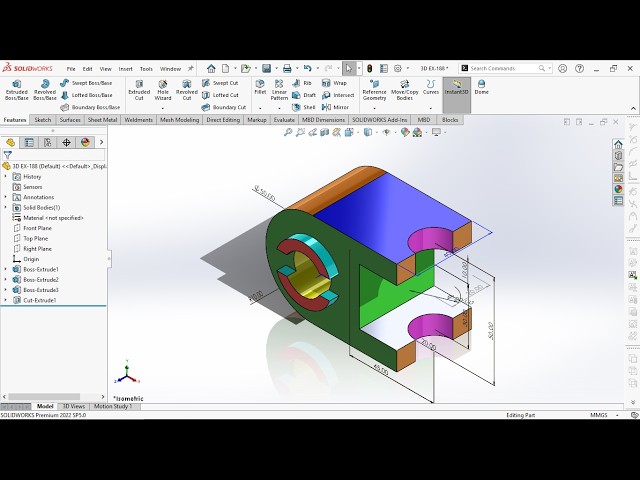Image resolution: width=640 pixels, height=480 pixels.
Task: Open the Save dropdown arrow
Action: (276, 69)
